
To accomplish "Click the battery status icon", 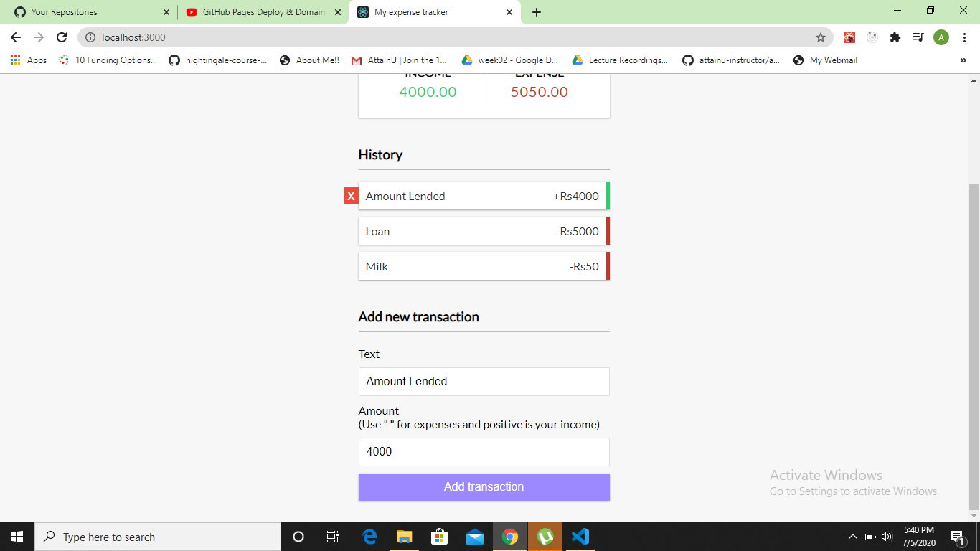I will [870, 537].
